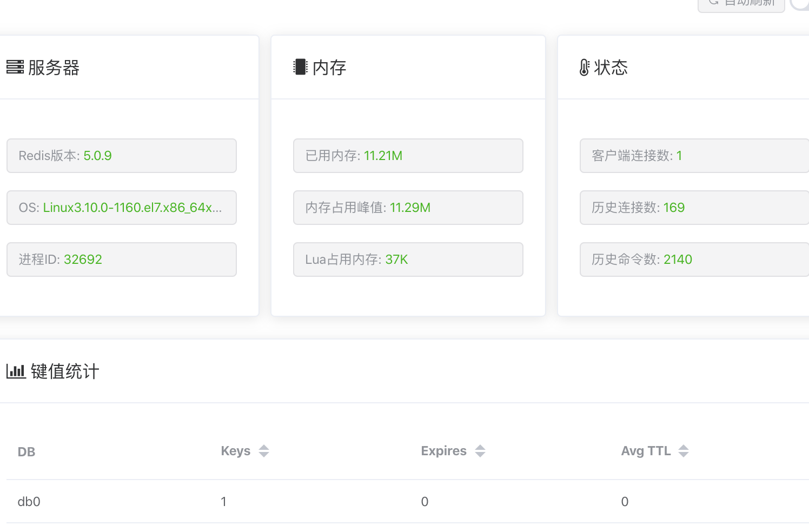Click the OS Linux version tag
The image size is (809, 532).
click(122, 208)
